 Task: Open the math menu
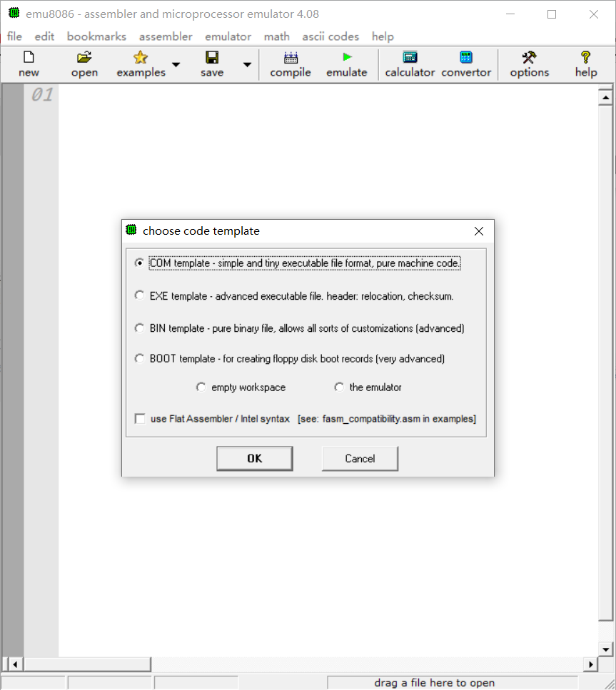[x=276, y=36]
